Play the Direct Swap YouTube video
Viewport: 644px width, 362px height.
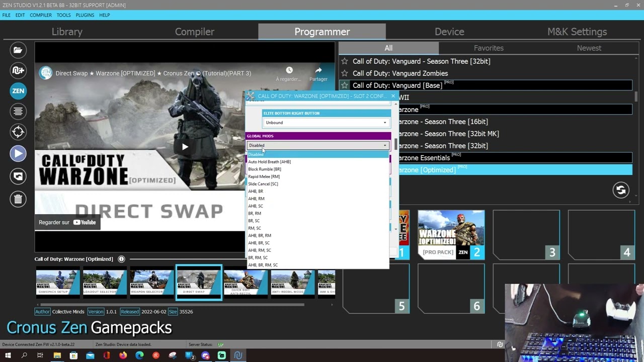click(185, 147)
